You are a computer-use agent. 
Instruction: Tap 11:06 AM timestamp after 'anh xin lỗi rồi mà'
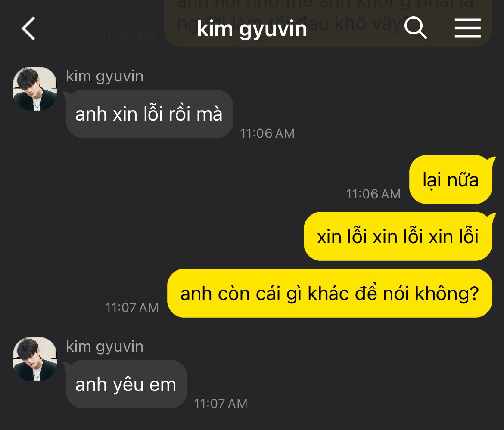(268, 133)
